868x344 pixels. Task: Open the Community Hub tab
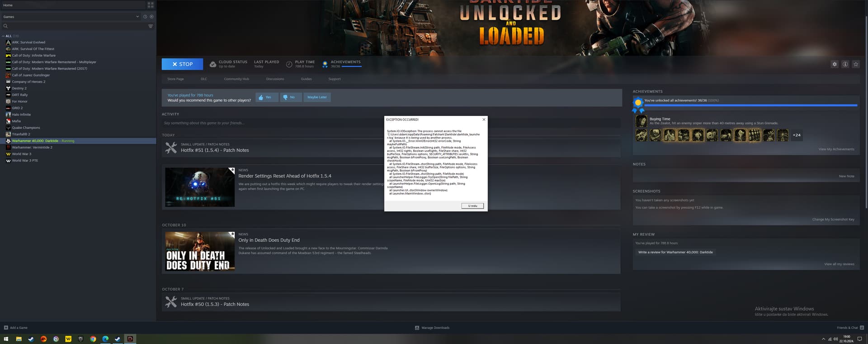tap(236, 79)
